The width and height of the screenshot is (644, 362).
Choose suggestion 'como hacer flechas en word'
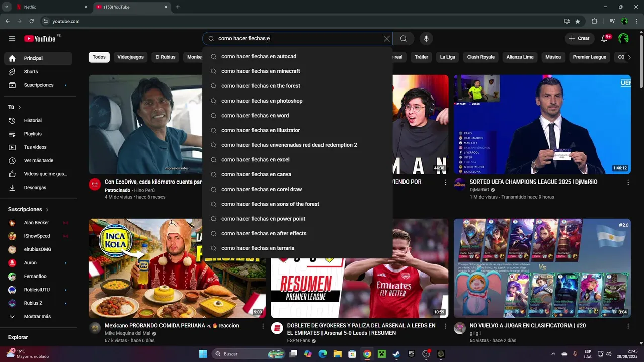click(x=297, y=116)
